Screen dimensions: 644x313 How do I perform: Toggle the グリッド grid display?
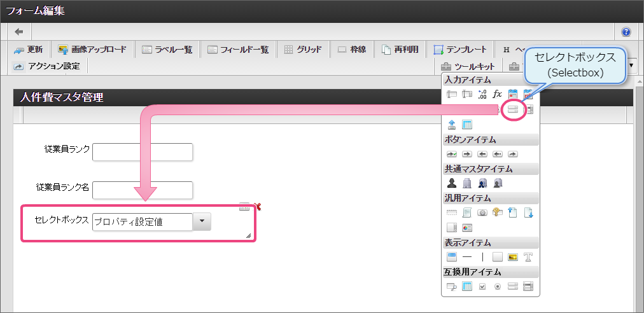(303, 50)
